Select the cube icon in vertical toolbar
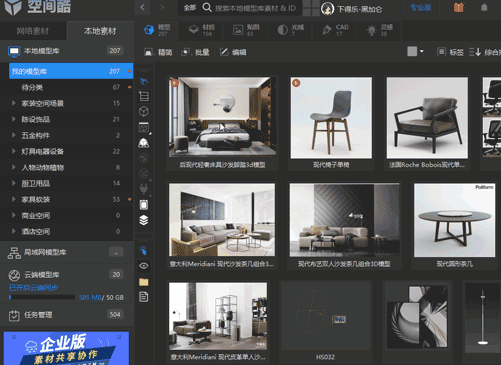 pyautogui.click(x=144, y=111)
